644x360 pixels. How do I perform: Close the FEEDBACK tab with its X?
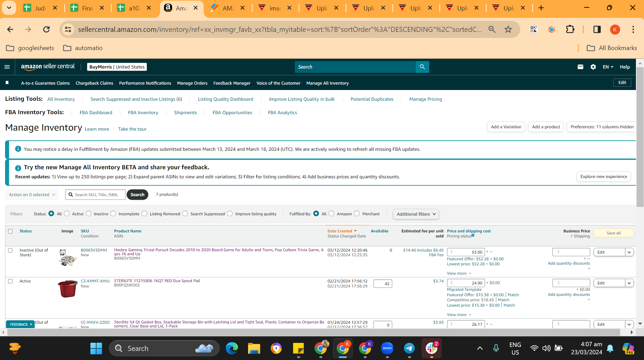[x=31, y=324]
